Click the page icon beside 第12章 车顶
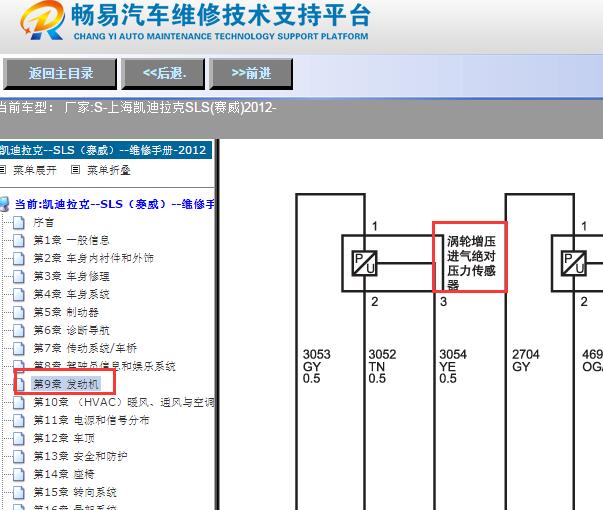This screenshot has height=510, width=603. (18, 438)
